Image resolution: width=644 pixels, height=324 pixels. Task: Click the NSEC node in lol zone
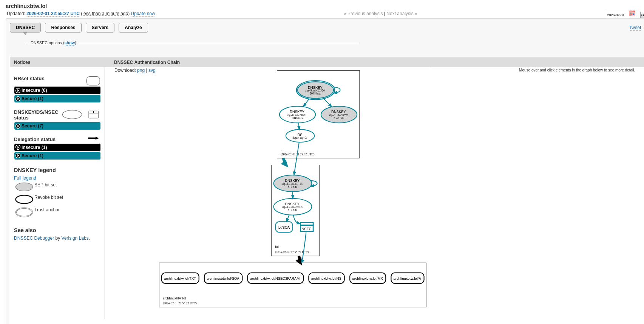[306, 227]
